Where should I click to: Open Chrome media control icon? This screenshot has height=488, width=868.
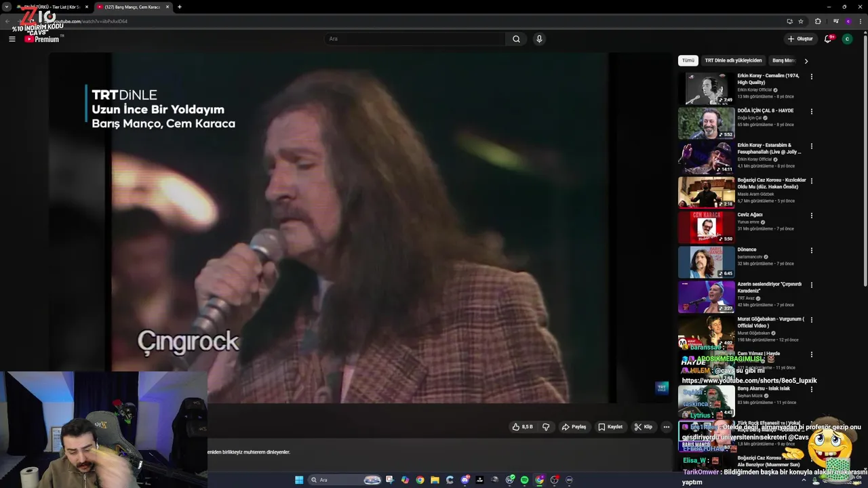click(835, 21)
